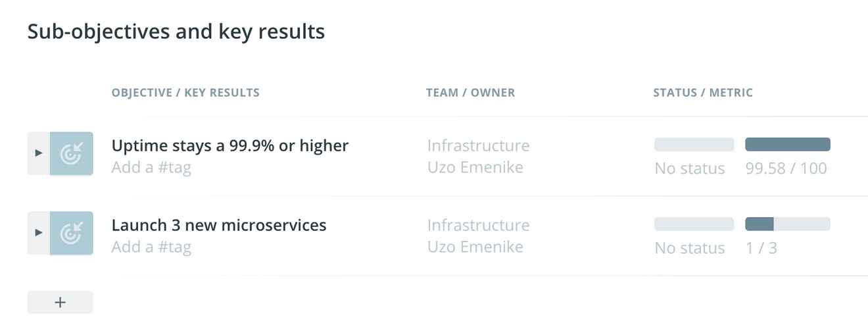Add a #tag under Launch 3 new microservices
This screenshot has height=333, width=868.
(x=151, y=247)
